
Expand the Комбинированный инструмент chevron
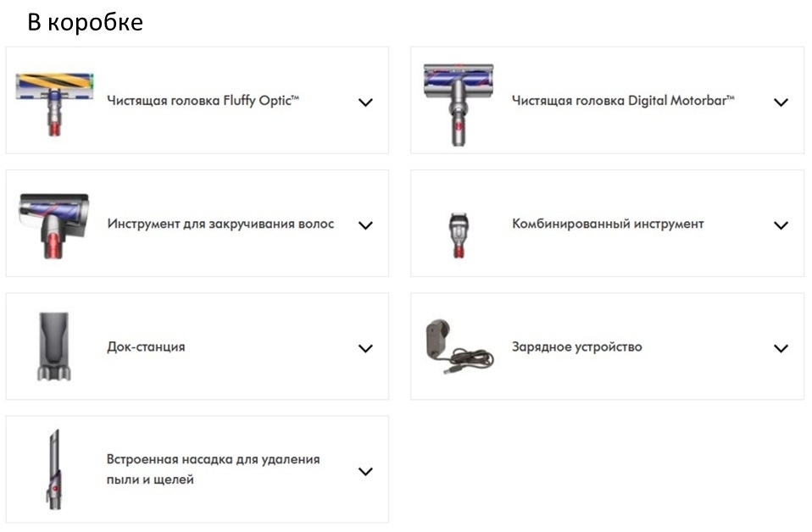tap(781, 225)
